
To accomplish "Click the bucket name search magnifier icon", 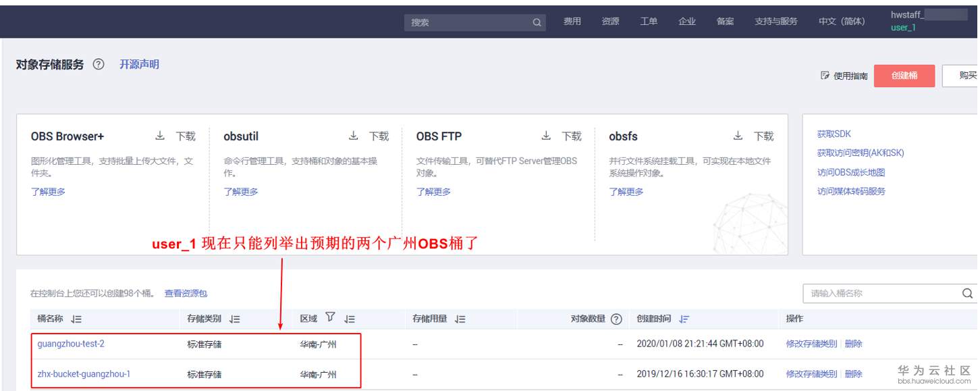I will [x=967, y=294].
